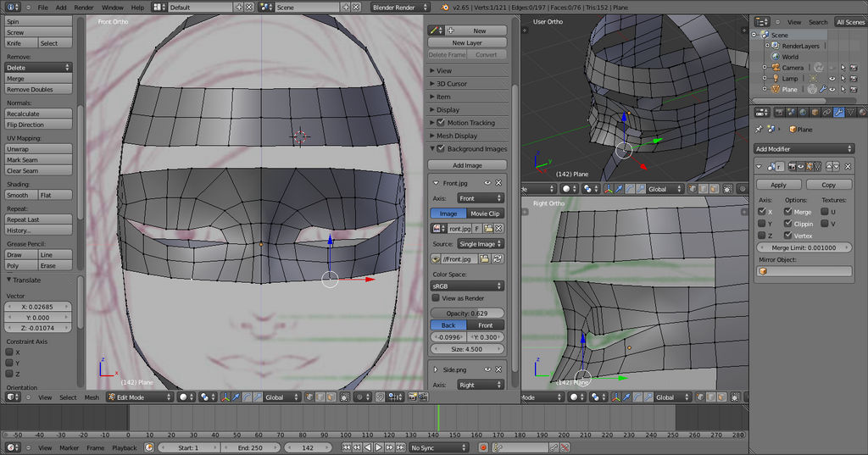This screenshot has height=455, width=868.
Task: Disable the Clipping option checkbox
Action: (789, 224)
